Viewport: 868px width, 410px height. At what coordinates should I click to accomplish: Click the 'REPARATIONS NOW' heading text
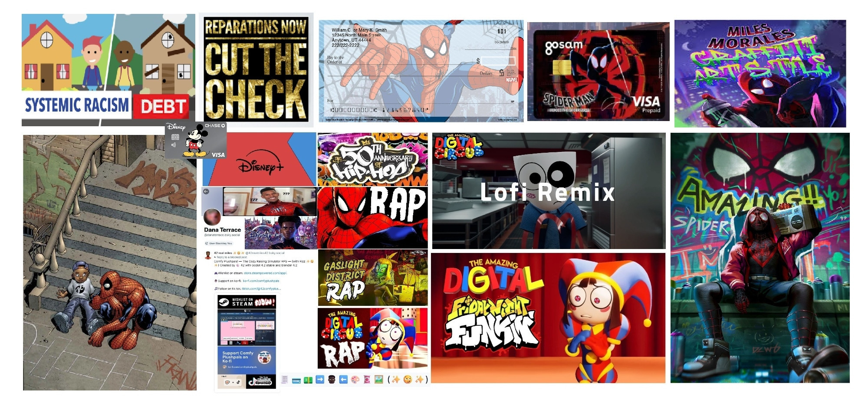[256, 27]
